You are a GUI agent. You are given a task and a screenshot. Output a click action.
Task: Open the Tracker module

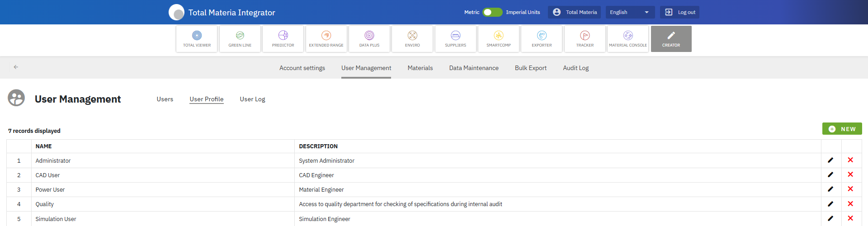[x=585, y=39]
